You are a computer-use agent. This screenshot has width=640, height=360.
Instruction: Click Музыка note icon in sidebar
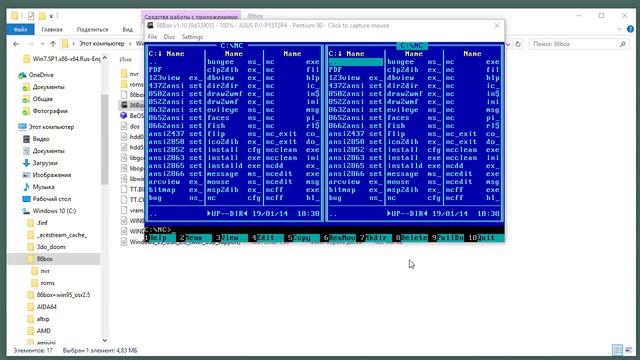[x=26, y=187]
